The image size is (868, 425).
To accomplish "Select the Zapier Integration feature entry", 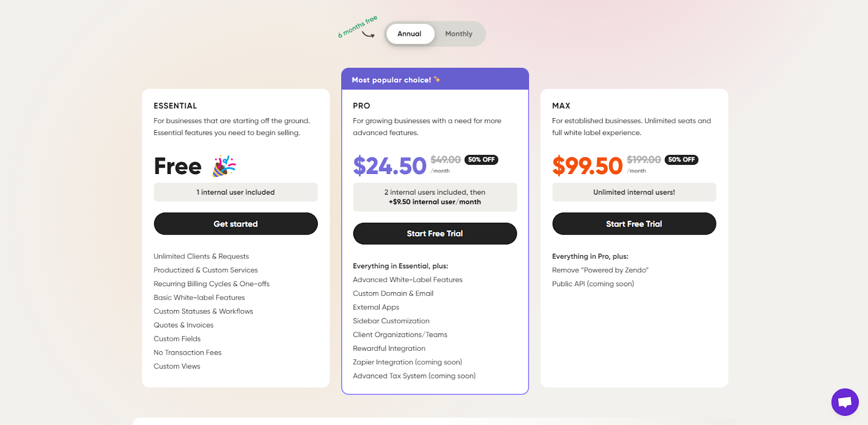I will [x=407, y=362].
